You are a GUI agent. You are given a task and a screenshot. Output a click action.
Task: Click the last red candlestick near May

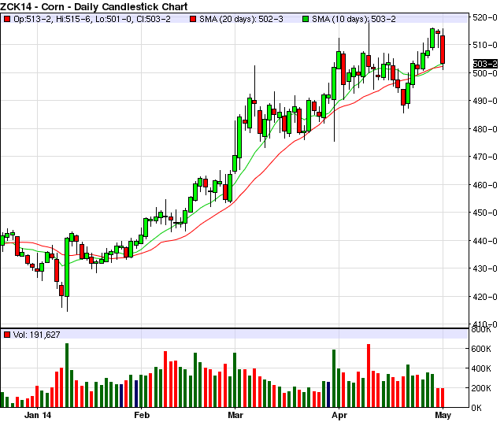coord(443,50)
